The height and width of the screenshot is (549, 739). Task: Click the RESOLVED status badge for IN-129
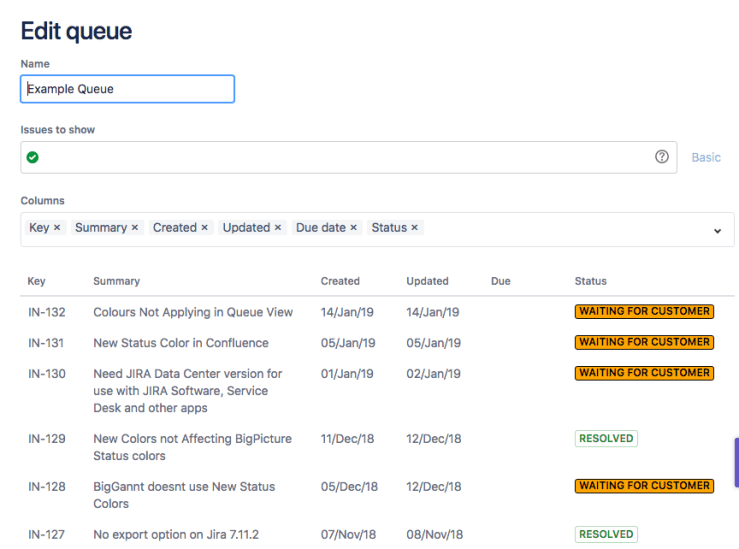(x=606, y=439)
